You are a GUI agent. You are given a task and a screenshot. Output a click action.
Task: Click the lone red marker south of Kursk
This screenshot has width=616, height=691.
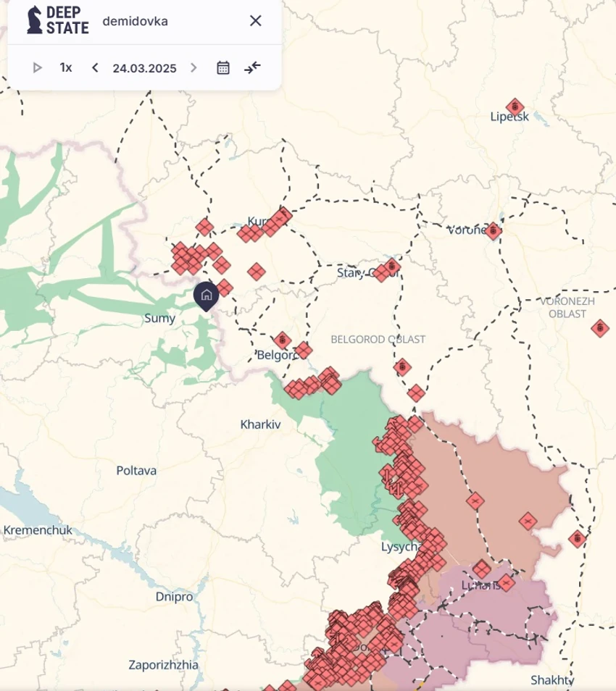[x=257, y=272]
